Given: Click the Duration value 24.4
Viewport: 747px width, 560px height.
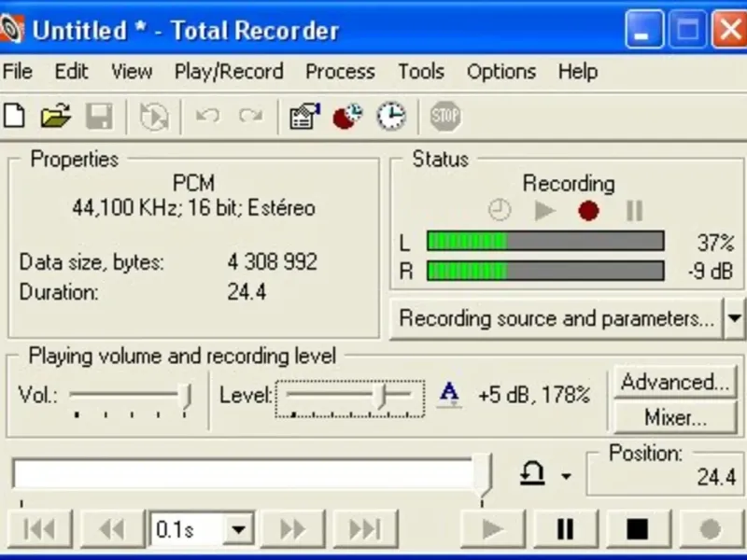Looking at the screenshot, I should (247, 292).
